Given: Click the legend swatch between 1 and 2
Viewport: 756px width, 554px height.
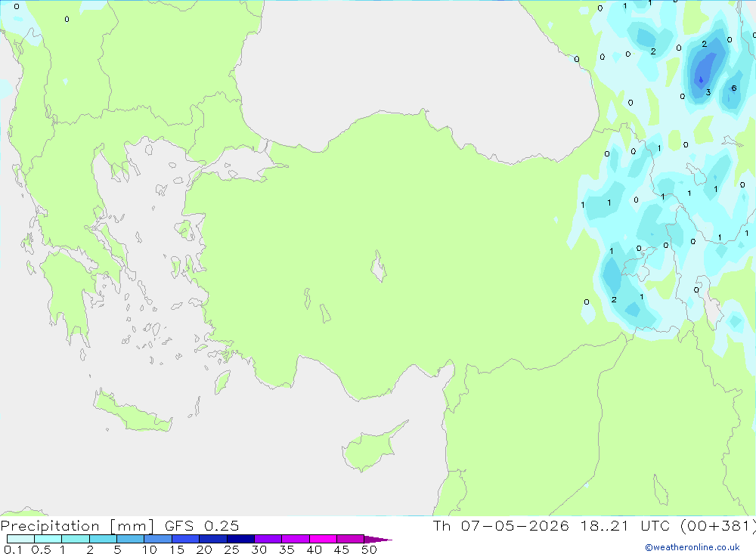Looking at the screenshot, I should 76,539.
